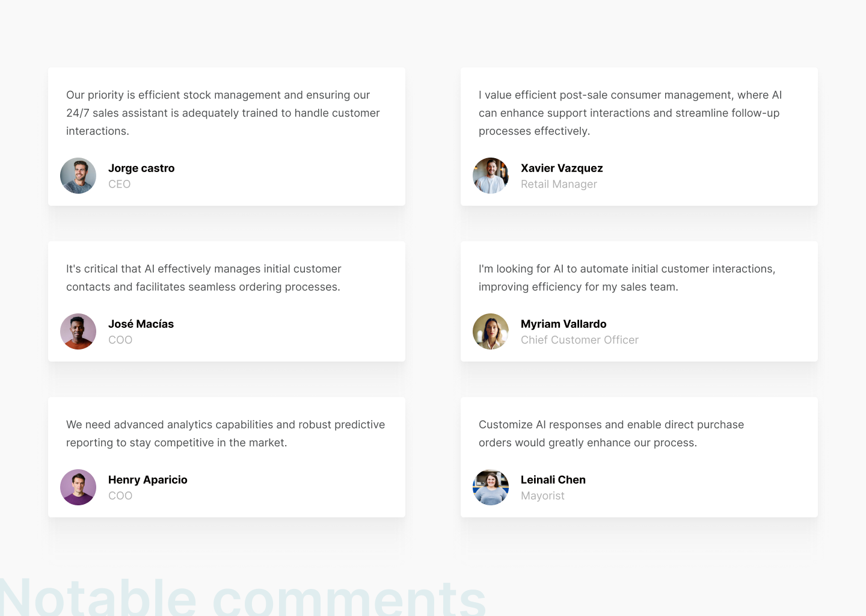Click the Notable comments heading

click(x=243, y=599)
